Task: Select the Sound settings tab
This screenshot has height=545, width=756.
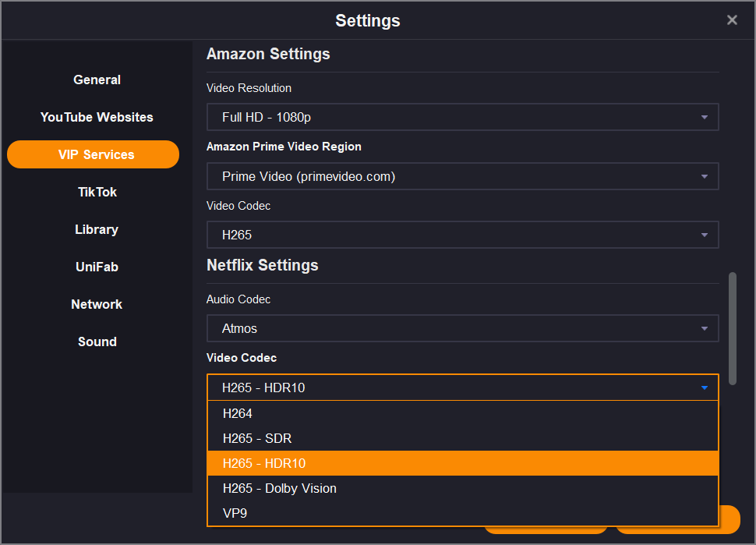Action: [x=97, y=342]
